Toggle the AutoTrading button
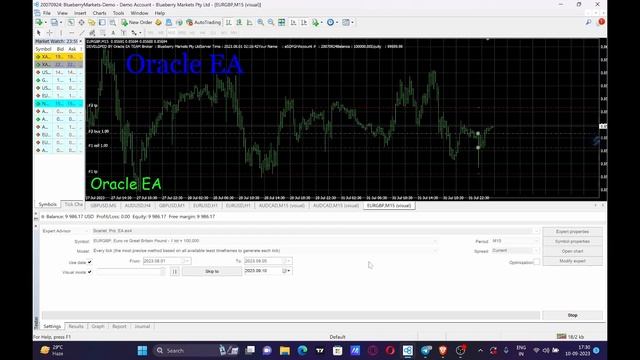Viewport: 640px width, 360px height. click(x=203, y=22)
